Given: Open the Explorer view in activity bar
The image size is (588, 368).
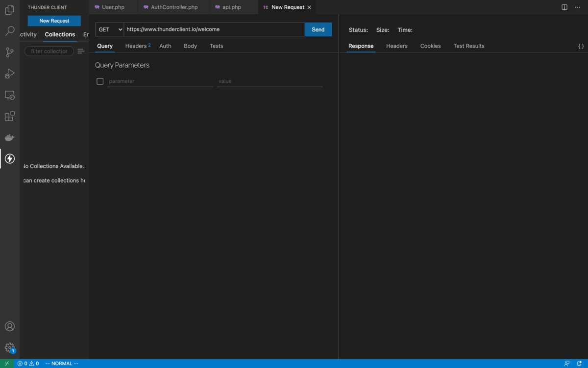Looking at the screenshot, I should [x=9, y=10].
